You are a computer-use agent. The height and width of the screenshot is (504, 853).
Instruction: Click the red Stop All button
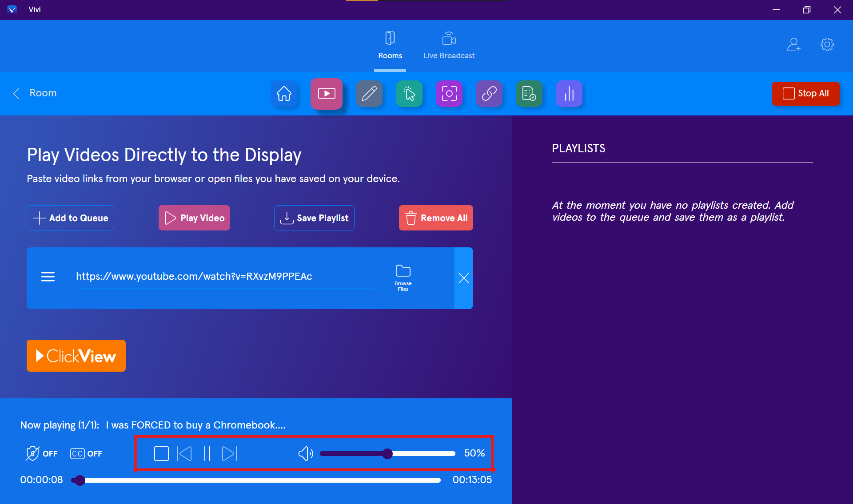[805, 93]
